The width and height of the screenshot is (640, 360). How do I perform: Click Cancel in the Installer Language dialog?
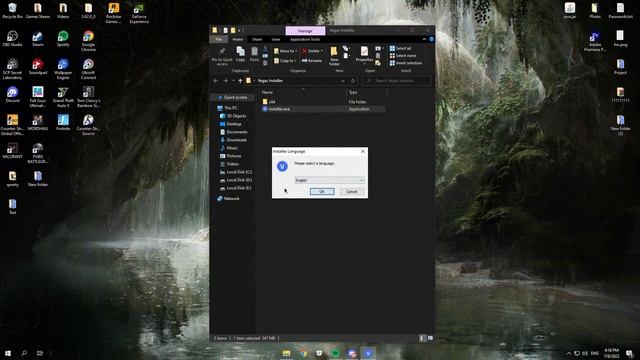351,191
